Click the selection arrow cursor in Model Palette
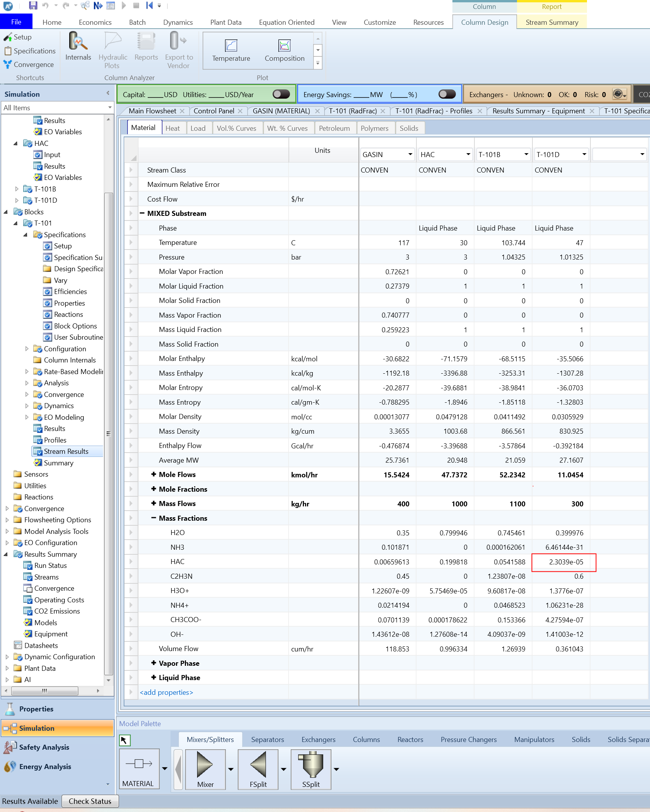The height and width of the screenshot is (812, 650). point(125,740)
